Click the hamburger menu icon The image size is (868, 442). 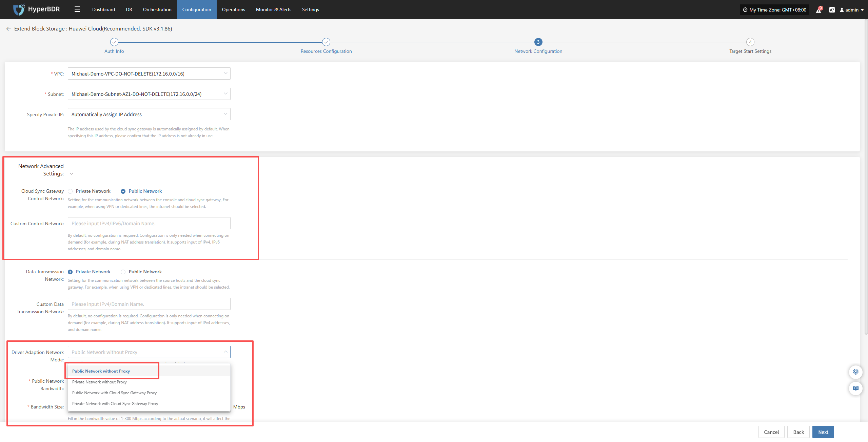(77, 9)
